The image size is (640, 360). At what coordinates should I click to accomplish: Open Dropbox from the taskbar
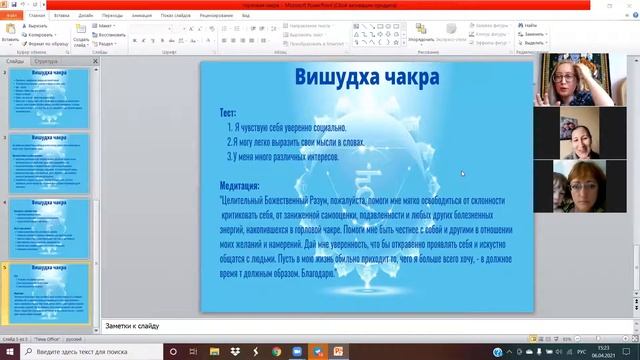pyautogui.click(x=235, y=351)
